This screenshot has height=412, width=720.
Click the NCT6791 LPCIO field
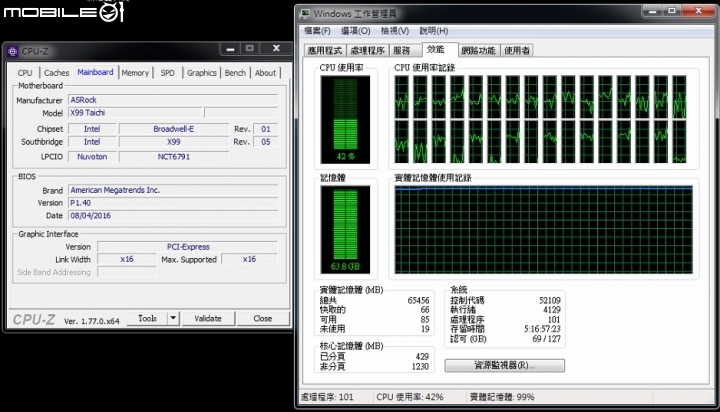(x=174, y=157)
